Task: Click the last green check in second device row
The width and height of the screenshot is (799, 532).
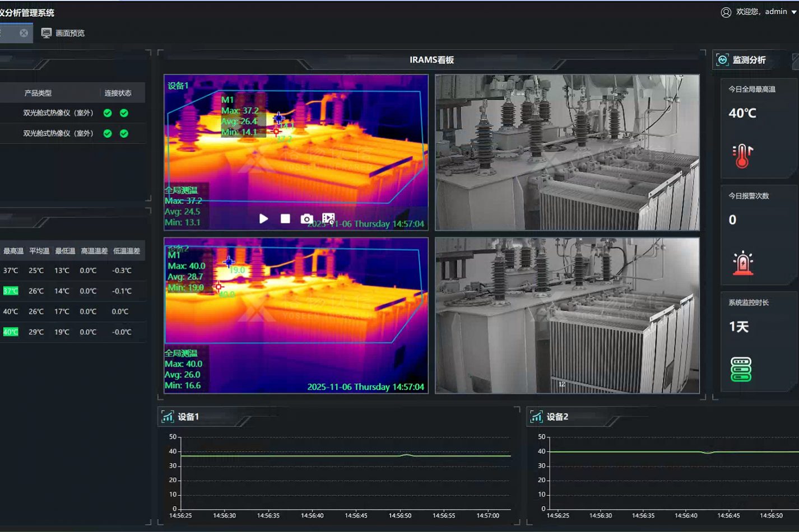Action: tap(124, 133)
